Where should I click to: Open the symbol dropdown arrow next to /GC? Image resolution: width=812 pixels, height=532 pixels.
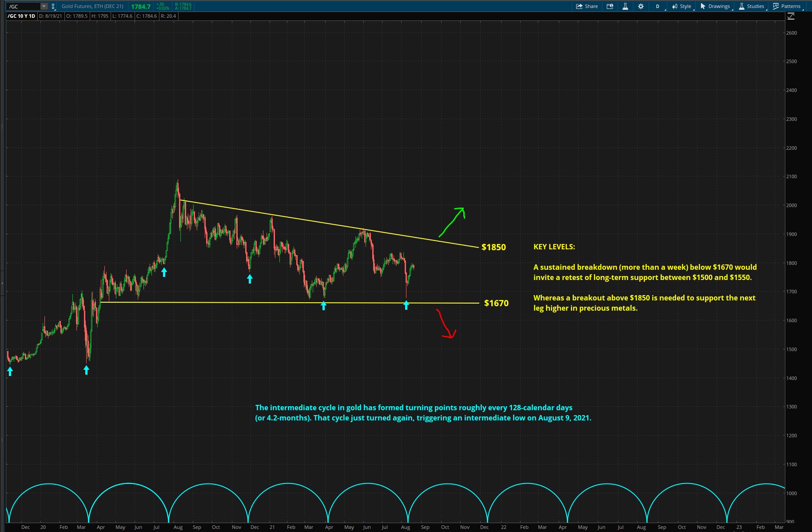click(x=44, y=7)
